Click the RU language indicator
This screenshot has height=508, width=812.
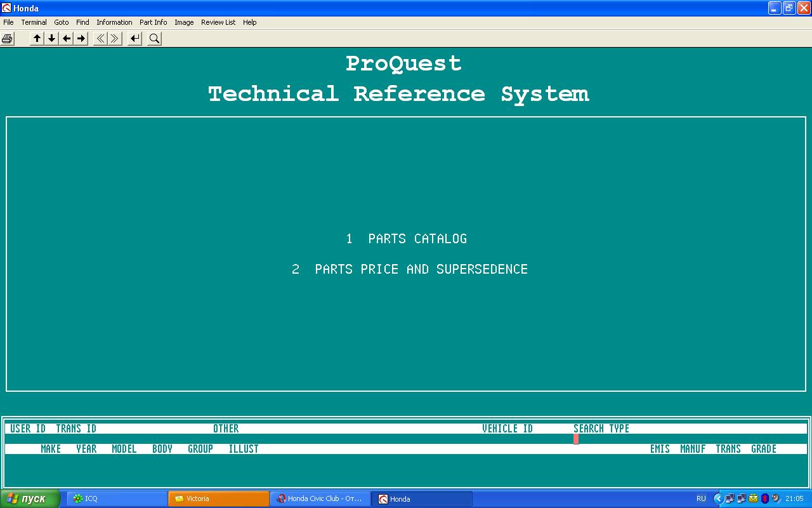(701, 498)
